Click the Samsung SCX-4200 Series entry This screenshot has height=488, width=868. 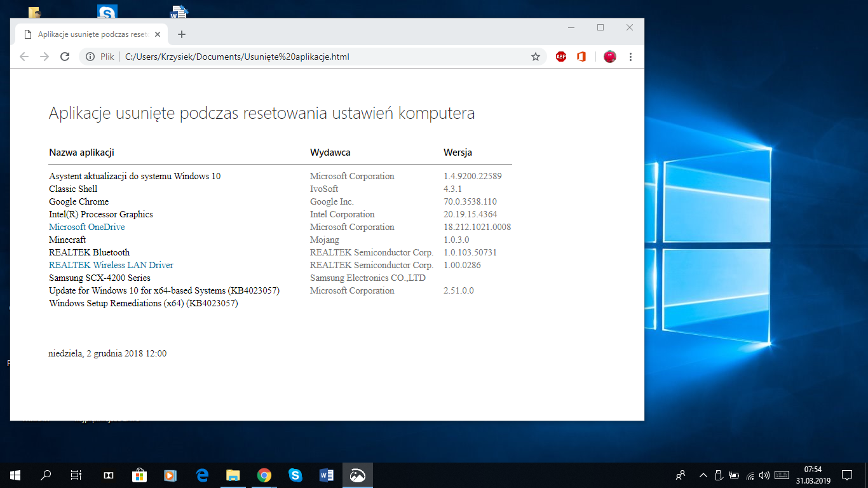point(100,278)
